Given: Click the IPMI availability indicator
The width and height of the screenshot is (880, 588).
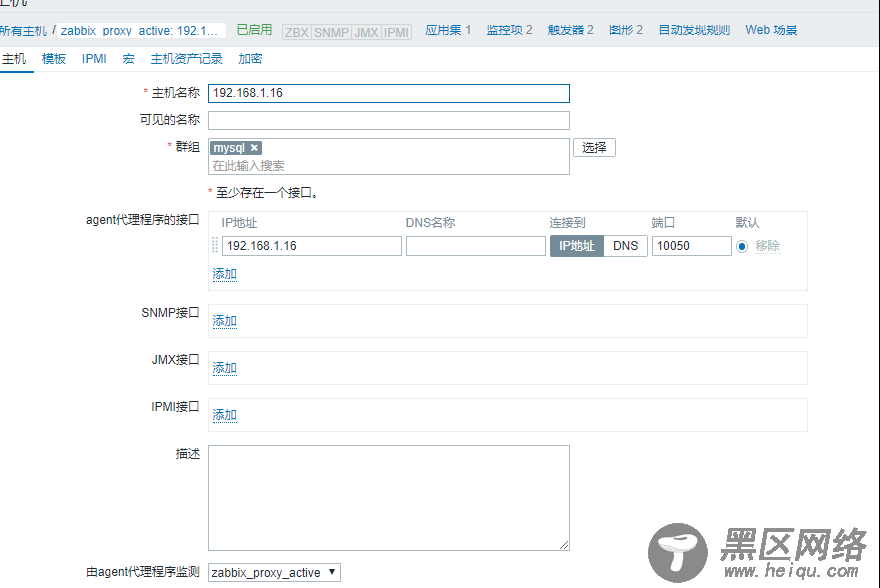Looking at the screenshot, I should point(396,32).
